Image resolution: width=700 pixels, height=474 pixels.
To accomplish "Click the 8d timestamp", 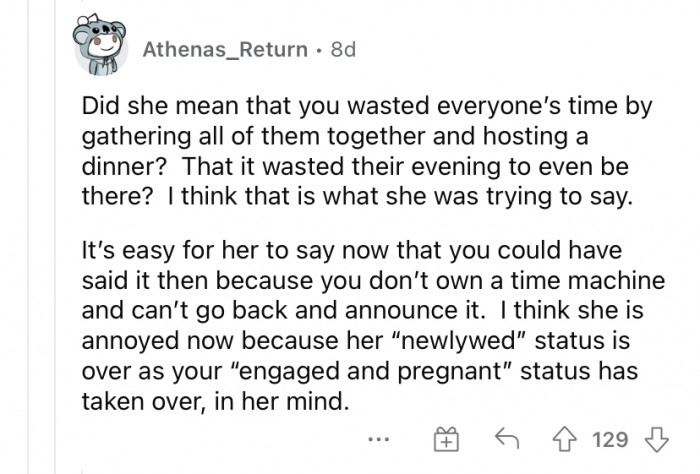I will pos(341,48).
